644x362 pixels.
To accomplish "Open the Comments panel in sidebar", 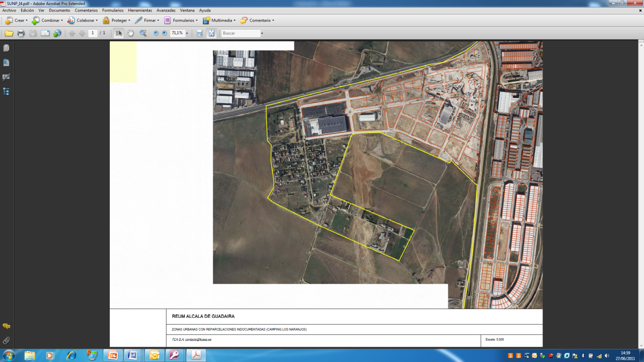I will pos(6,326).
